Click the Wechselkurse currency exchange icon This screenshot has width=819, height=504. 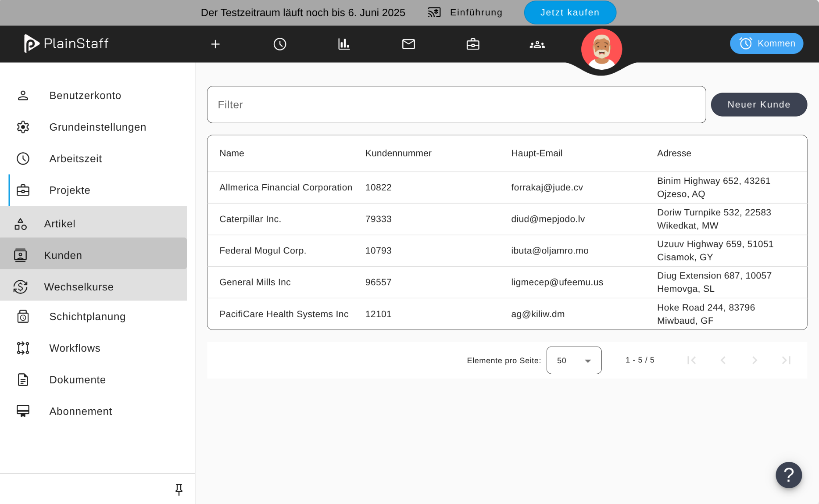[x=21, y=287]
